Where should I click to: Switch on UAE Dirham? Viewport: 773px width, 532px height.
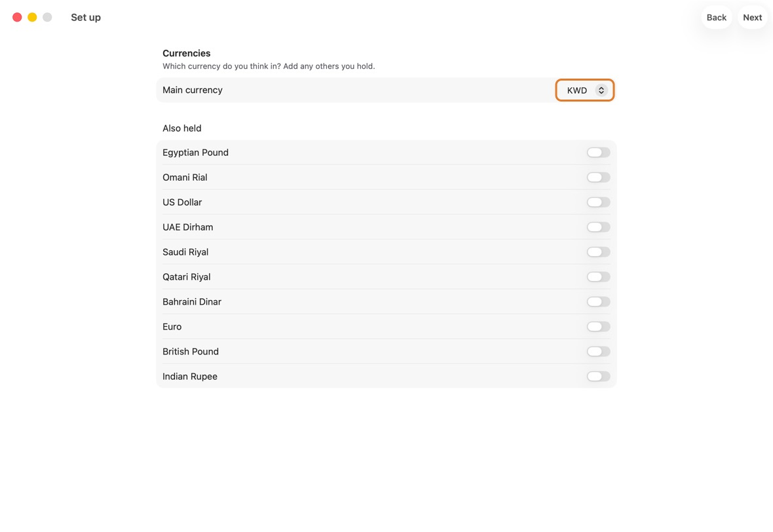coord(599,227)
